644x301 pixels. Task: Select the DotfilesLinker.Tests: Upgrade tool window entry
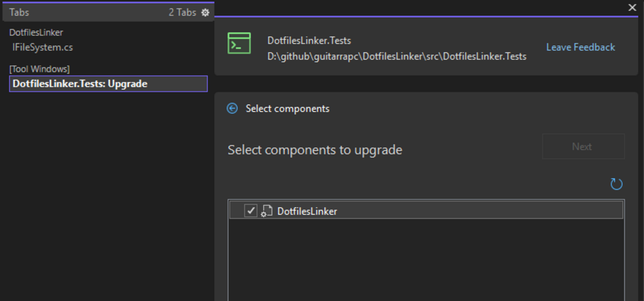point(79,83)
